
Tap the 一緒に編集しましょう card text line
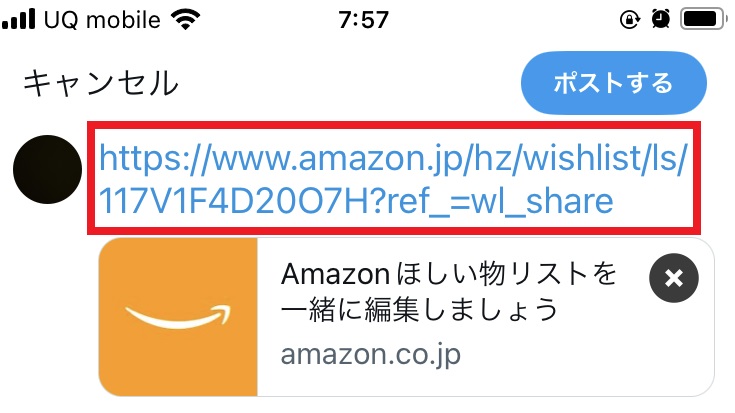click(x=420, y=309)
